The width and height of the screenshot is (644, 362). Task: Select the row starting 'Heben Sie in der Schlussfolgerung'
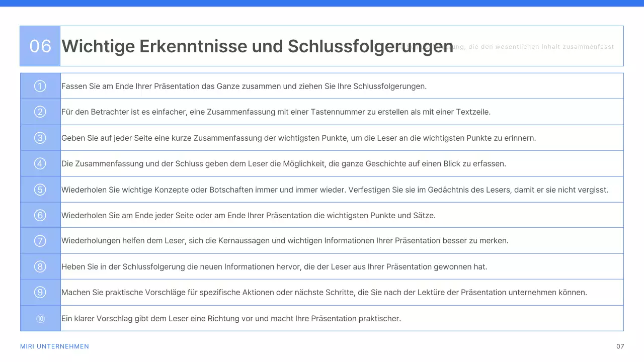274,266
